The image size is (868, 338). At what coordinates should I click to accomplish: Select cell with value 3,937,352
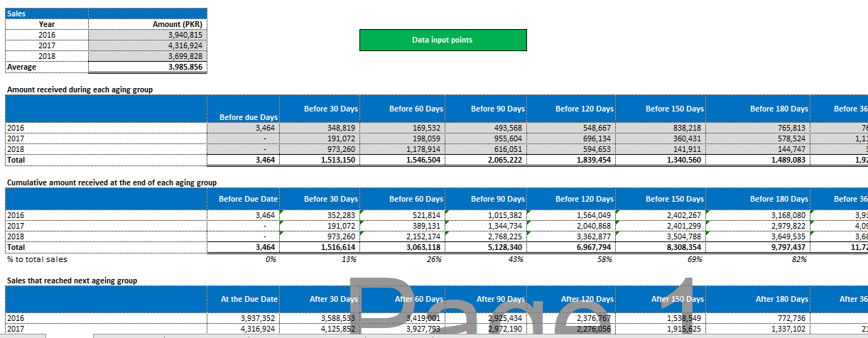[243, 318]
